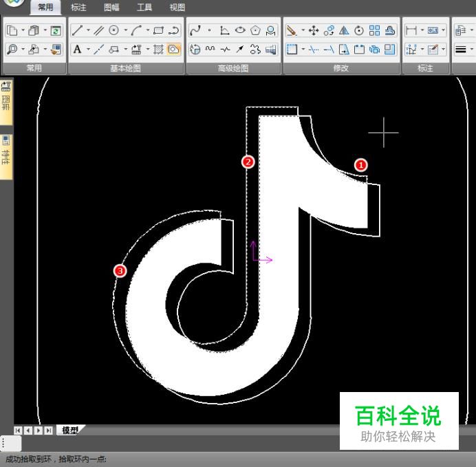This screenshot has height=467, width=476.
Task: Select the Rotate tool
Action: [x=359, y=31]
